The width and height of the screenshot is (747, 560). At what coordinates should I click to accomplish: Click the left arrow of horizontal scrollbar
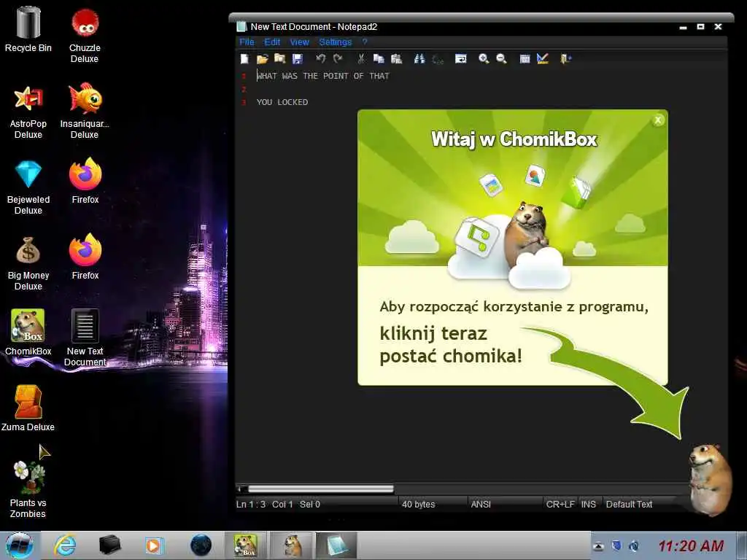click(x=242, y=489)
